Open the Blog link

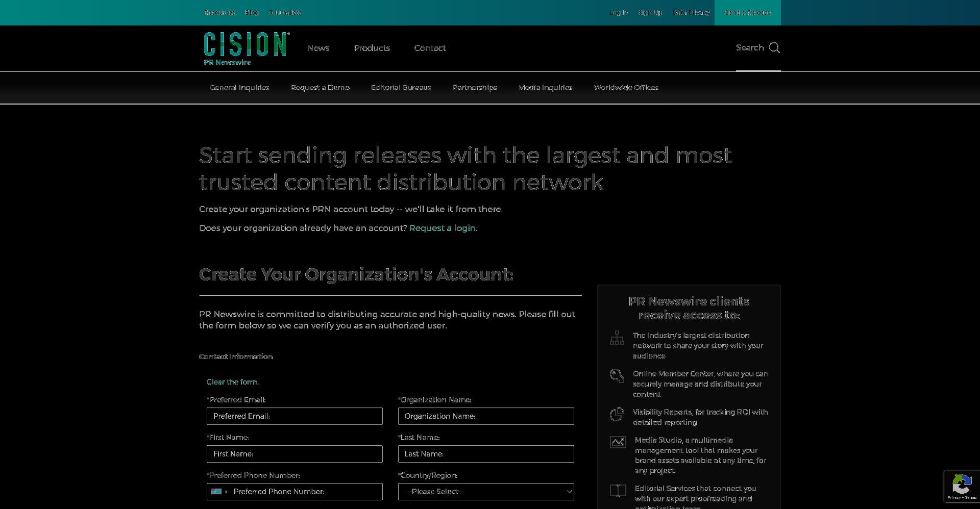[252, 12]
